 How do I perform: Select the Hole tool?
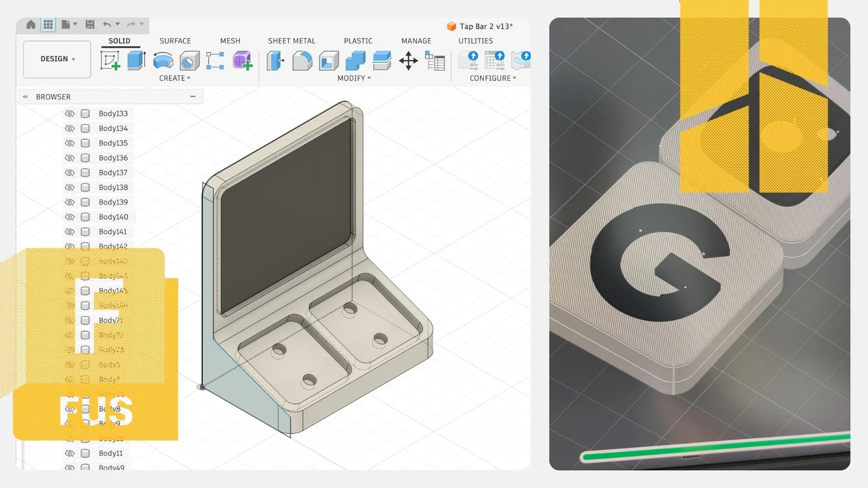pyautogui.click(x=189, y=61)
